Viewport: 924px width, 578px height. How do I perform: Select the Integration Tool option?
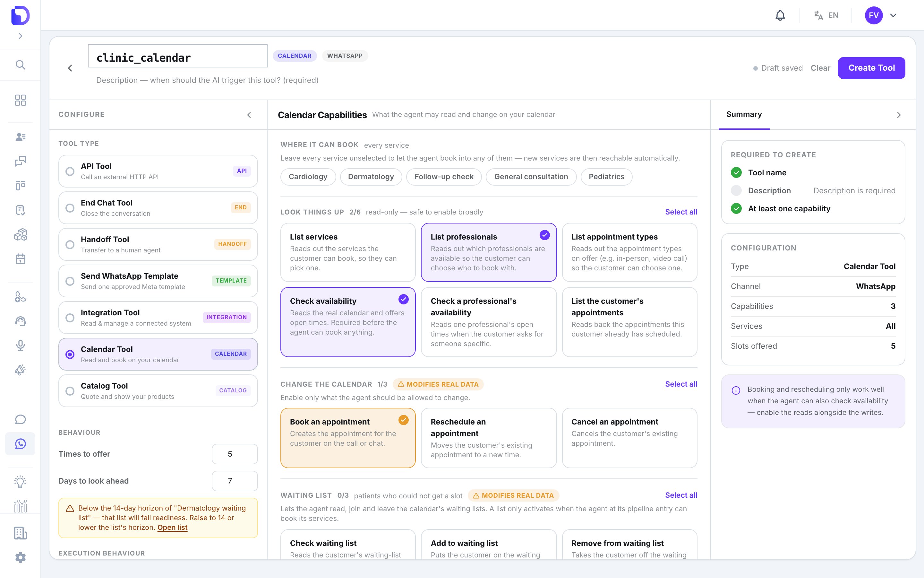(x=158, y=318)
